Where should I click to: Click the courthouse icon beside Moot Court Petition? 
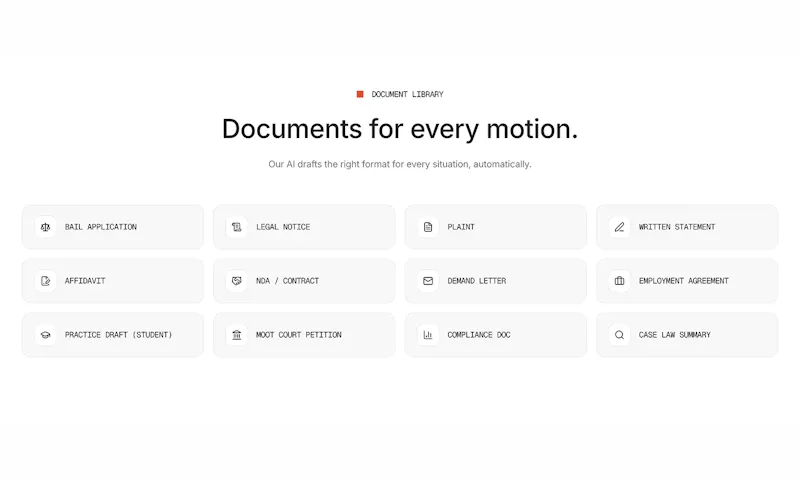(237, 335)
